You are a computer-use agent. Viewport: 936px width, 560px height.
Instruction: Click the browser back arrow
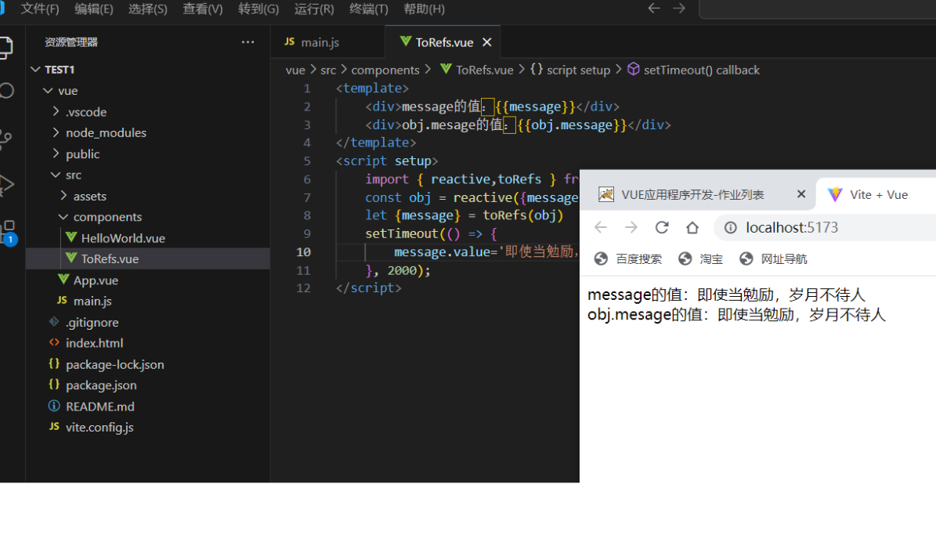pos(601,227)
